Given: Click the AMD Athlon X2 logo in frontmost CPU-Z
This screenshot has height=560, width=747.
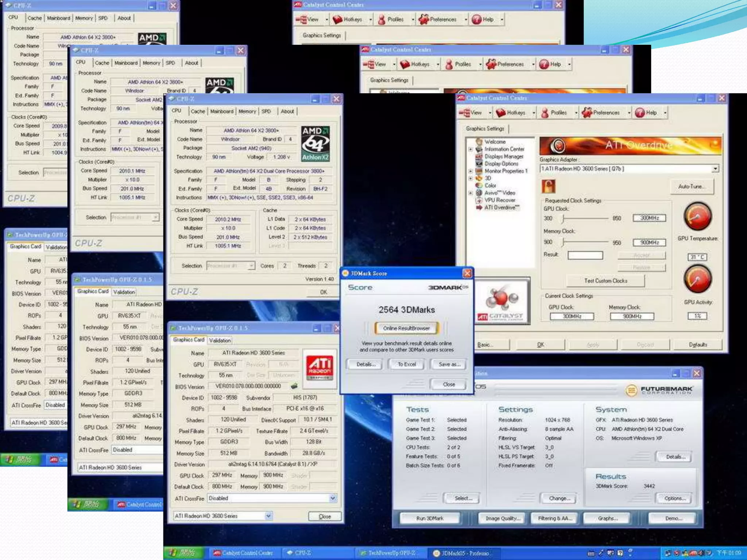Looking at the screenshot, I should [316, 144].
